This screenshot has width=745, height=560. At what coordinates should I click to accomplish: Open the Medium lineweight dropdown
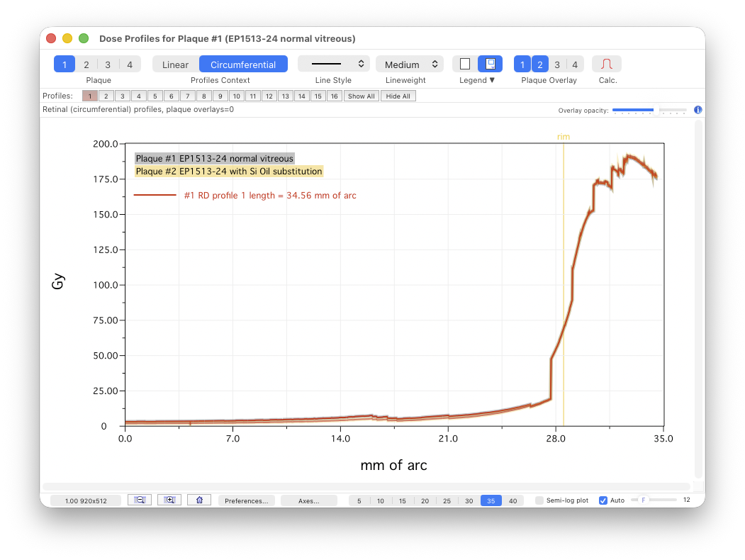point(410,65)
